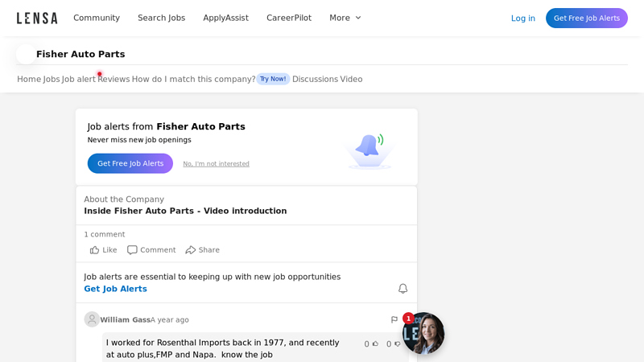The image size is (644, 362).
Task: Open the Video tab
Action: tap(351, 79)
